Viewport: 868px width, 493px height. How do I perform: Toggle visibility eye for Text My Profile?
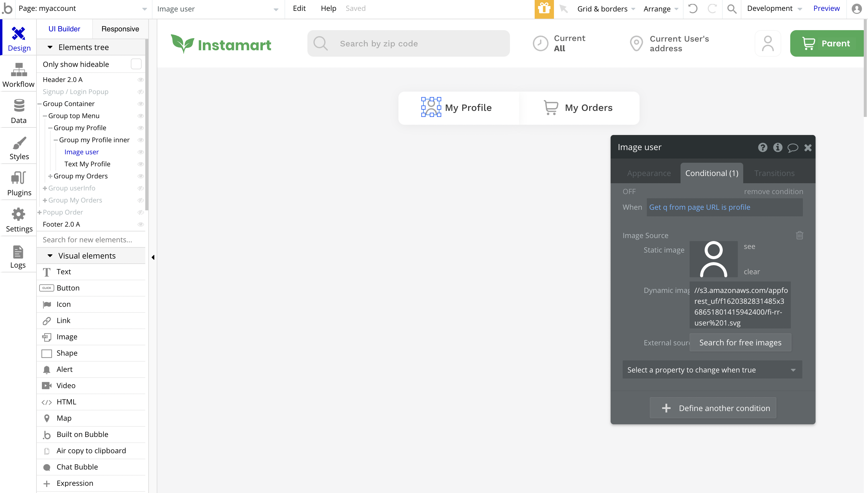(140, 164)
